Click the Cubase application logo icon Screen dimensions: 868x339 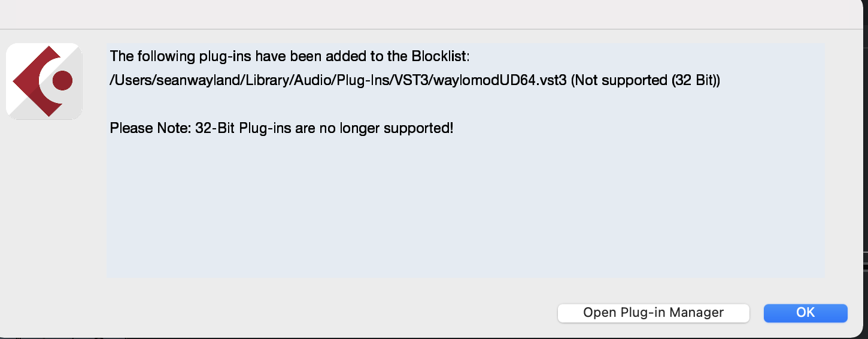click(44, 81)
